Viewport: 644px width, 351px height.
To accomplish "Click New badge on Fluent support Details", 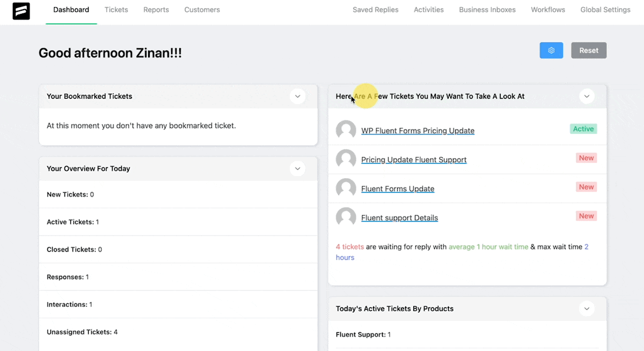I will coord(586,216).
